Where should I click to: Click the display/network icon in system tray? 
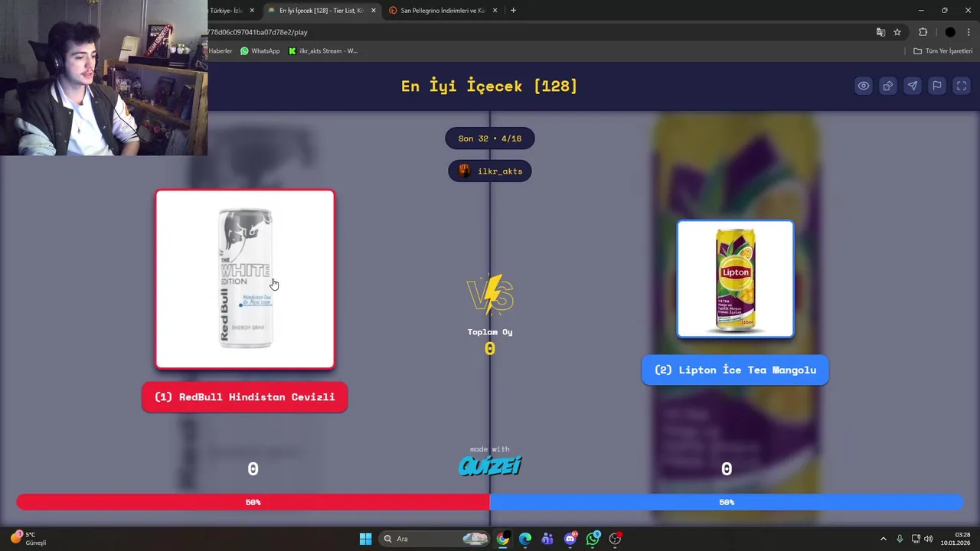pos(916,539)
